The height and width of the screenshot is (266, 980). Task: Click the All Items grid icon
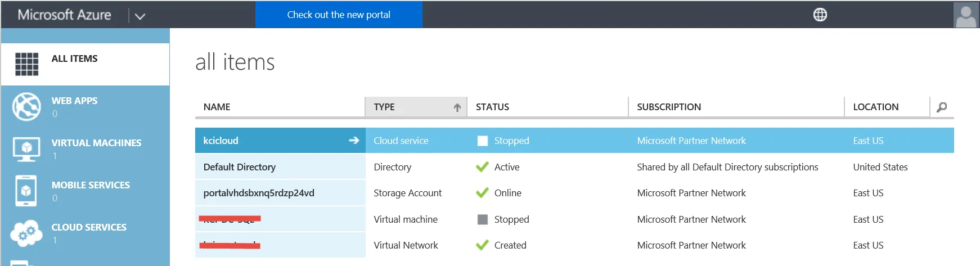point(26,64)
